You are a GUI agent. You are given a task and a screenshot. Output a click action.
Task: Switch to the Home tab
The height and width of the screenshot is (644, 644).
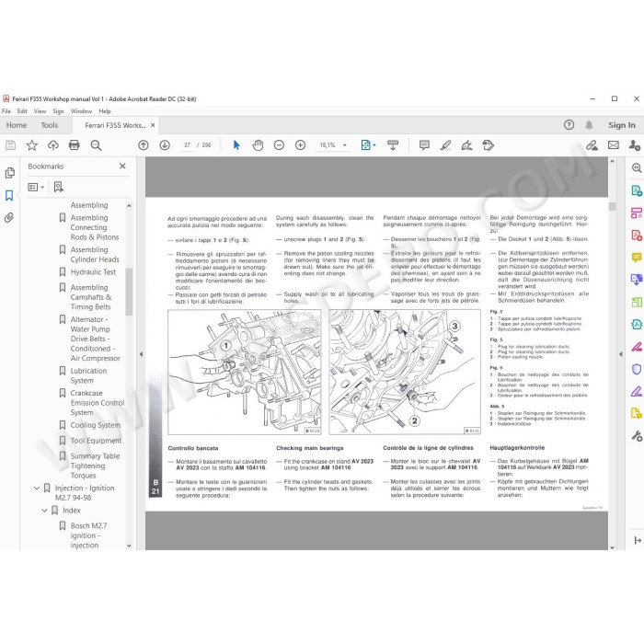point(17,125)
